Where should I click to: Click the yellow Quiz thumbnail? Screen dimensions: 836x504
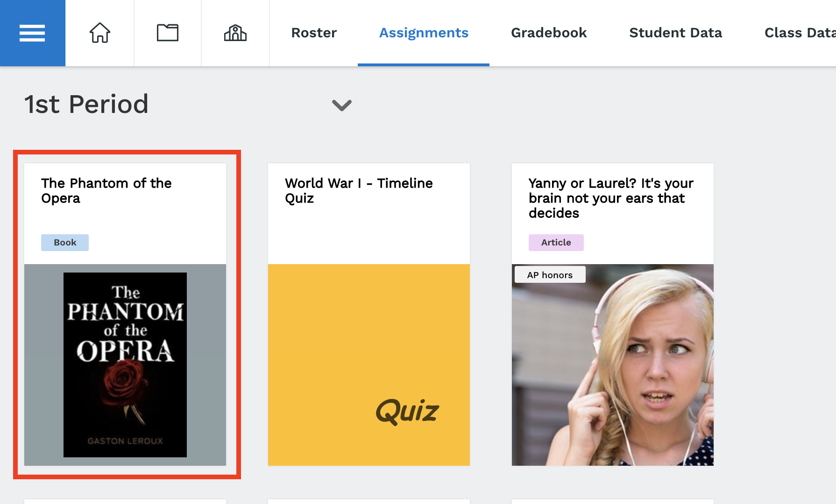(369, 365)
